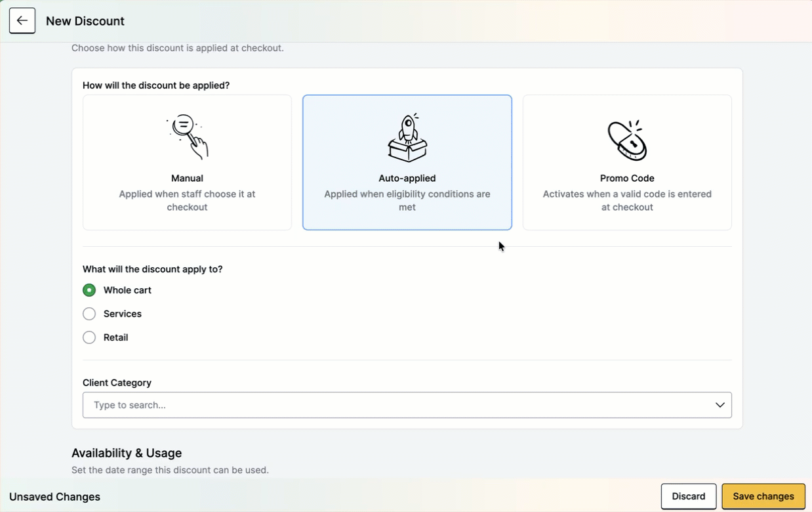Pick the Promo Code card title
812x512 pixels.
pyautogui.click(x=627, y=178)
